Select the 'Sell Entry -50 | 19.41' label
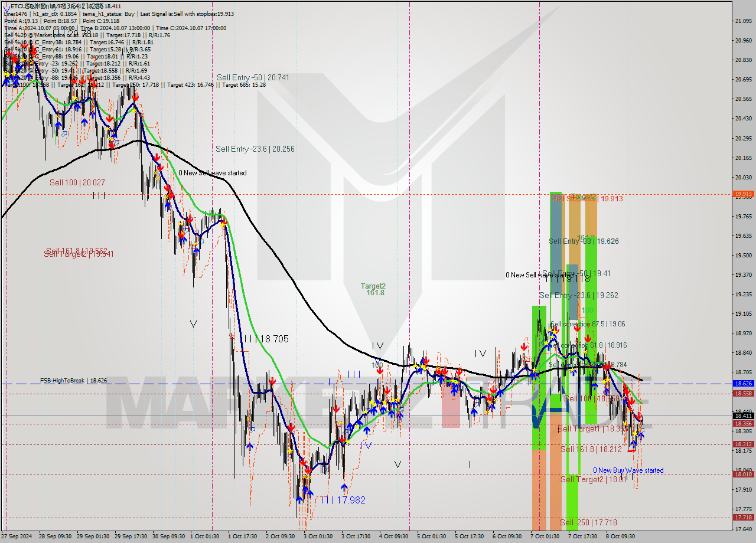The height and width of the screenshot is (543, 756). click(x=576, y=274)
